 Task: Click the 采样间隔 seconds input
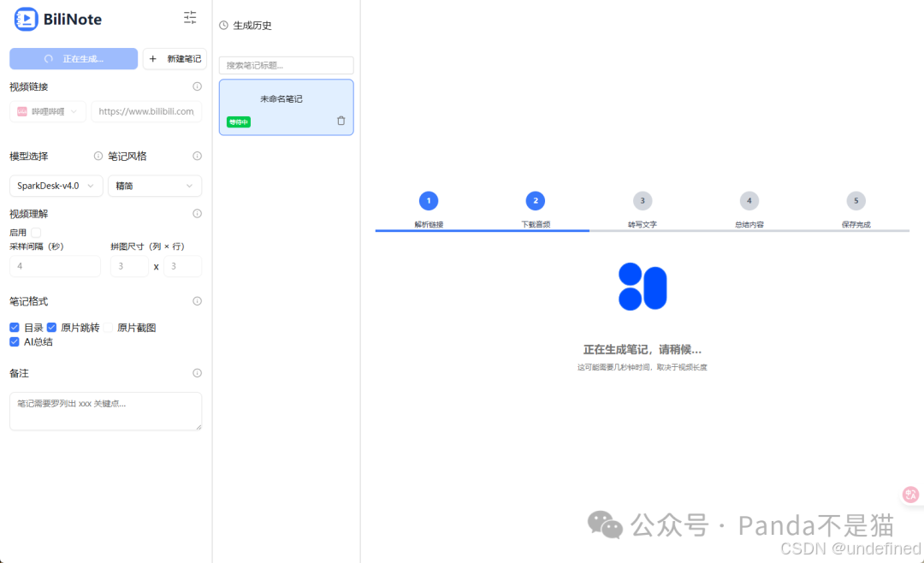pyautogui.click(x=55, y=266)
